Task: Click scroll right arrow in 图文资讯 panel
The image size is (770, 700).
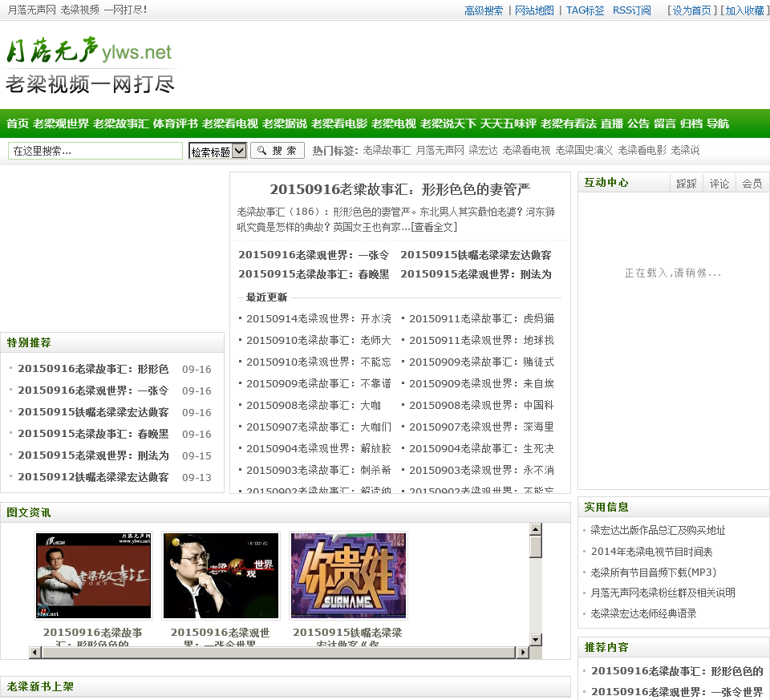Action: coord(523,653)
